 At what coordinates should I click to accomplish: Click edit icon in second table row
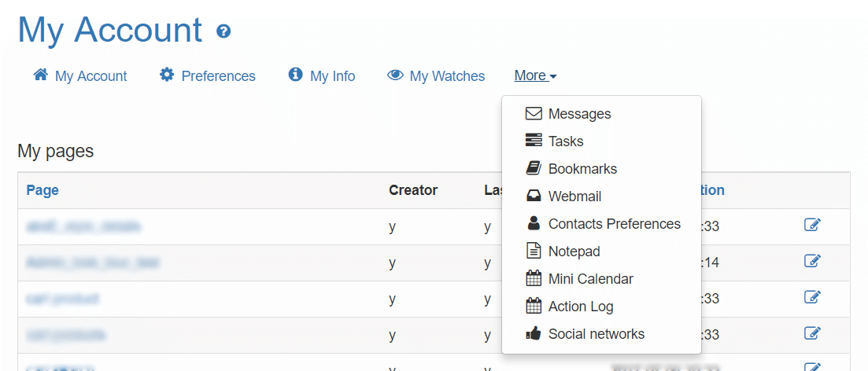(x=812, y=262)
